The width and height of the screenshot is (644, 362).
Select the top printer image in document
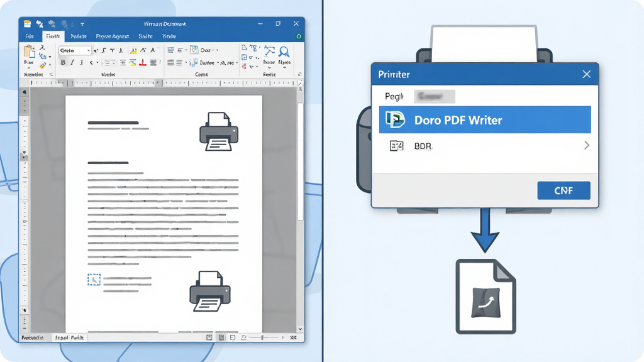219,131
